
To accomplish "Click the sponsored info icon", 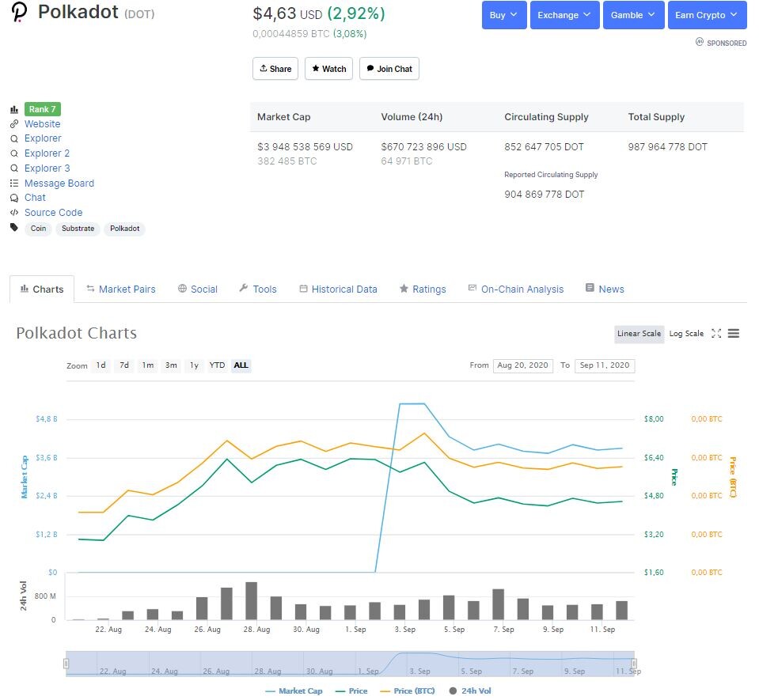I will point(700,42).
